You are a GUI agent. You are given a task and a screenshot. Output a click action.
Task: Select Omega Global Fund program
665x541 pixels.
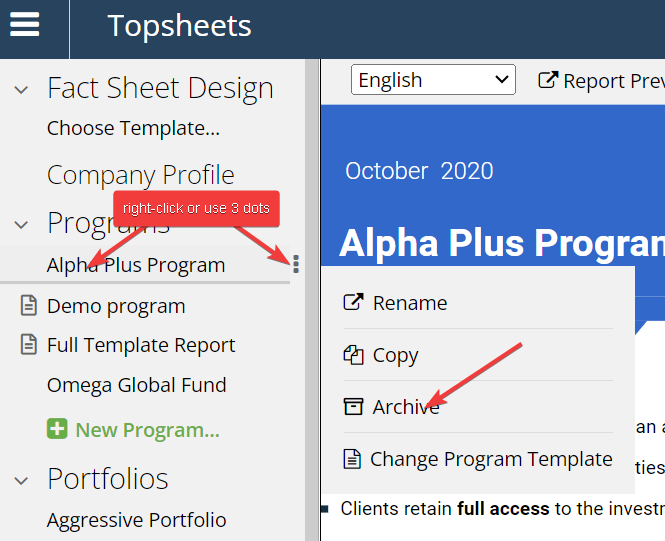click(137, 385)
